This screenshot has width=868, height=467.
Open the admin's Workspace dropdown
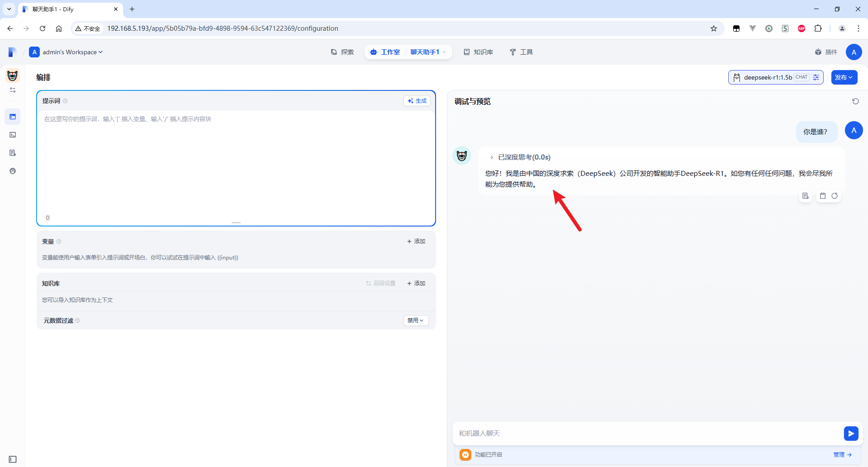point(66,52)
